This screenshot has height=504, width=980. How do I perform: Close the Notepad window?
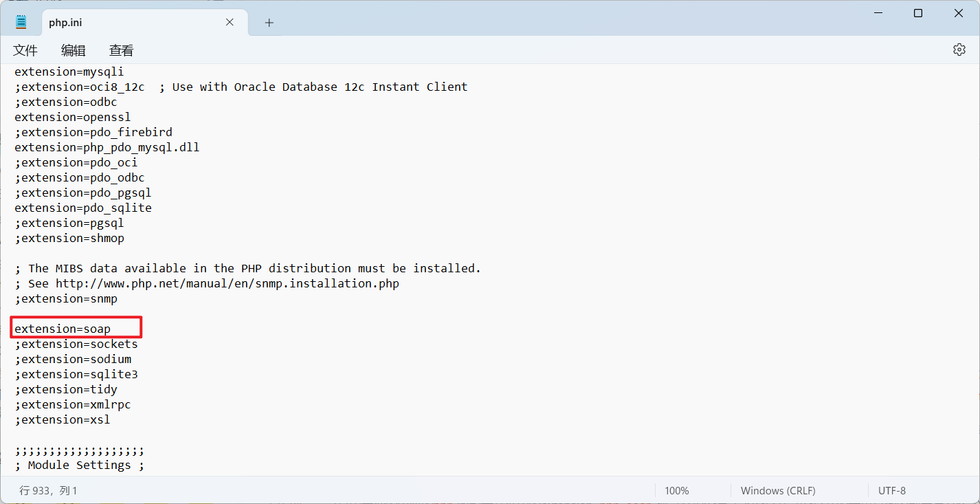(957, 13)
